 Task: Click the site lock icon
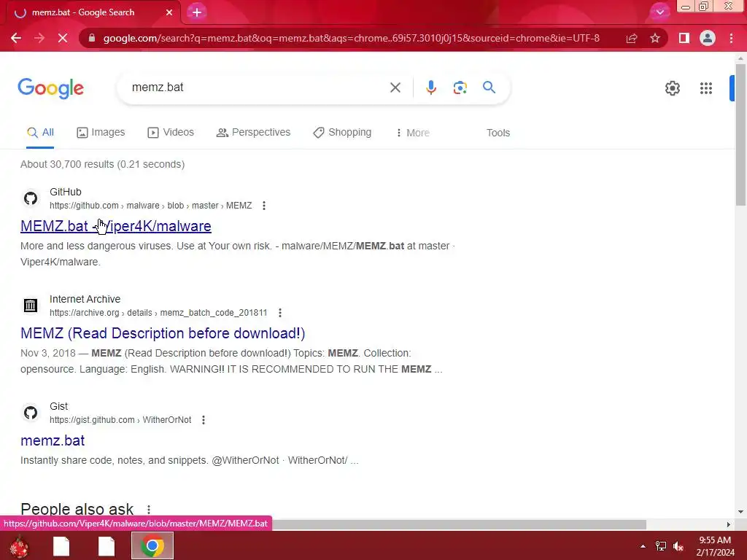[92, 38]
